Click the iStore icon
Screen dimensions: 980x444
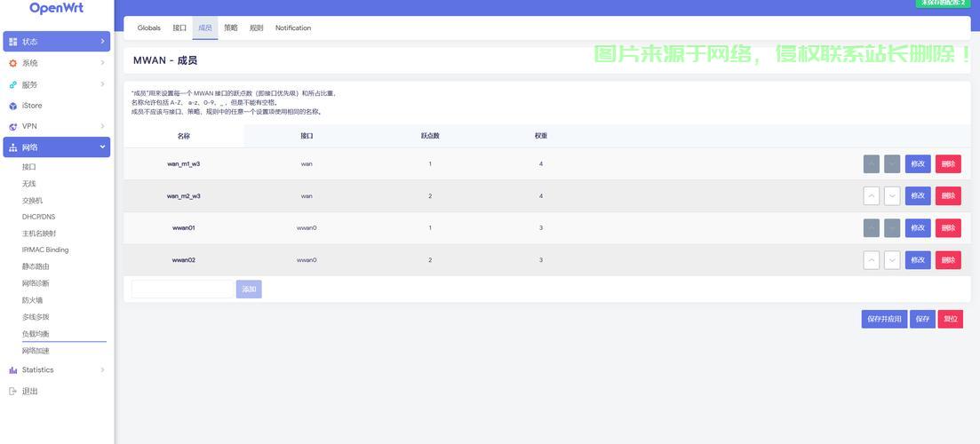(13, 106)
